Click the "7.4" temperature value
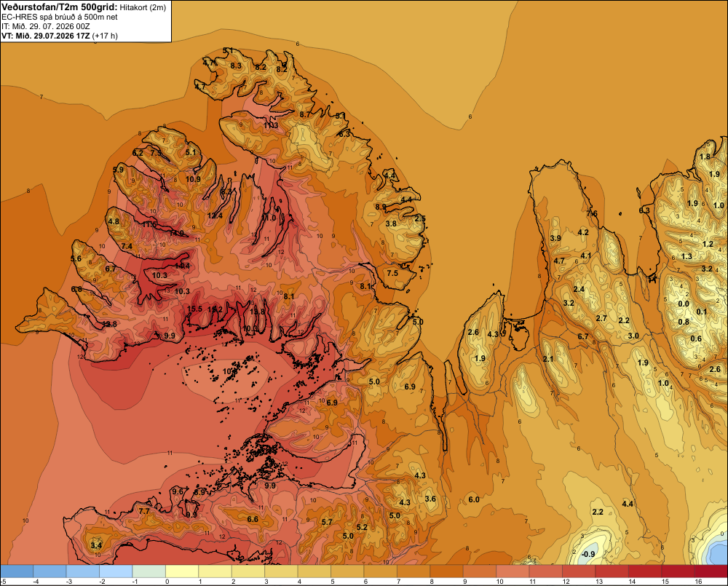Screen dimensions: 728x586 [127, 246]
